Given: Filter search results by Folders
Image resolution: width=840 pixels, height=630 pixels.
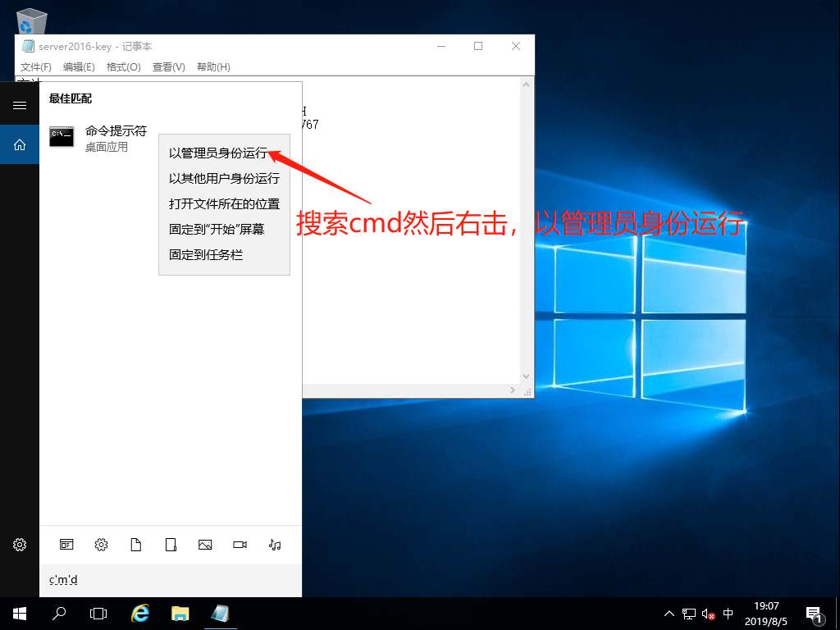Looking at the screenshot, I should coord(171,545).
